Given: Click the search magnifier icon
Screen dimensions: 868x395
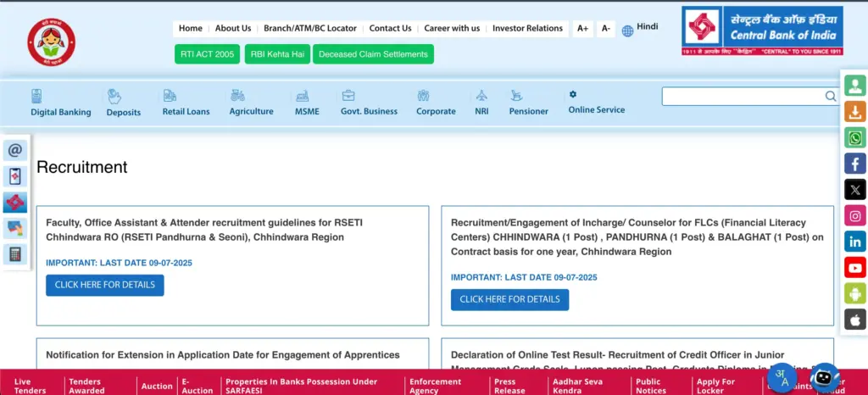Looking at the screenshot, I should [831, 97].
